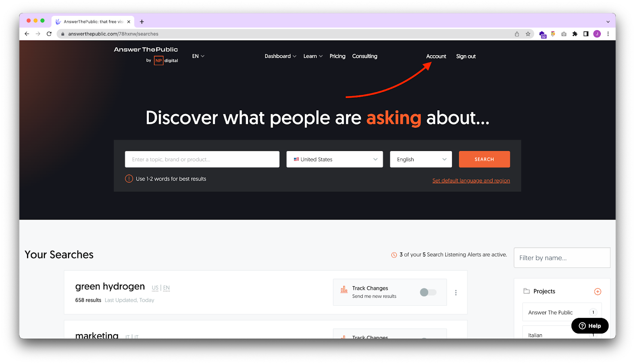Click the orange SEARCH button

point(484,159)
